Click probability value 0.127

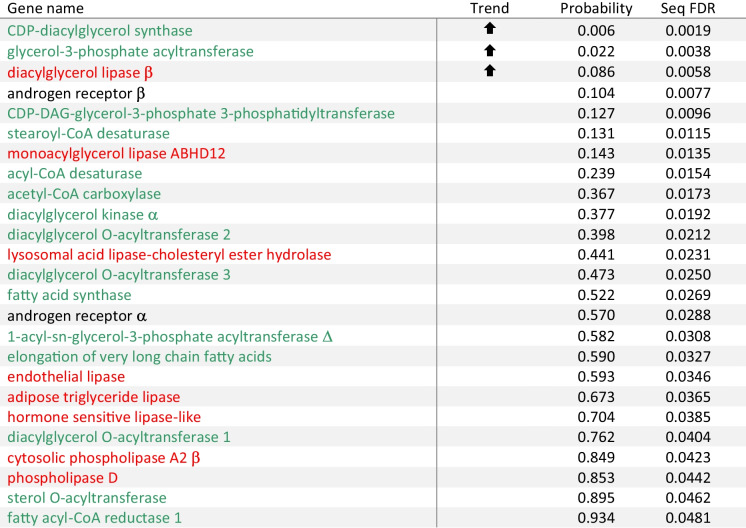pos(596,113)
